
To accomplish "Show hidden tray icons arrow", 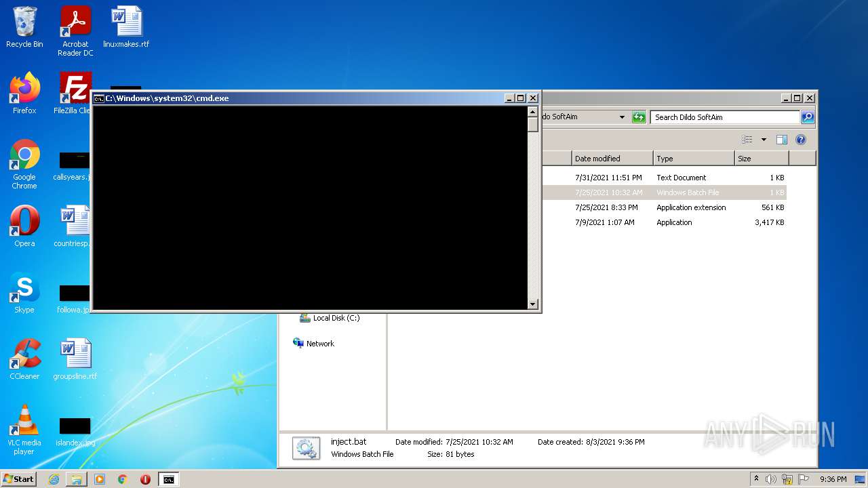I will [x=756, y=479].
